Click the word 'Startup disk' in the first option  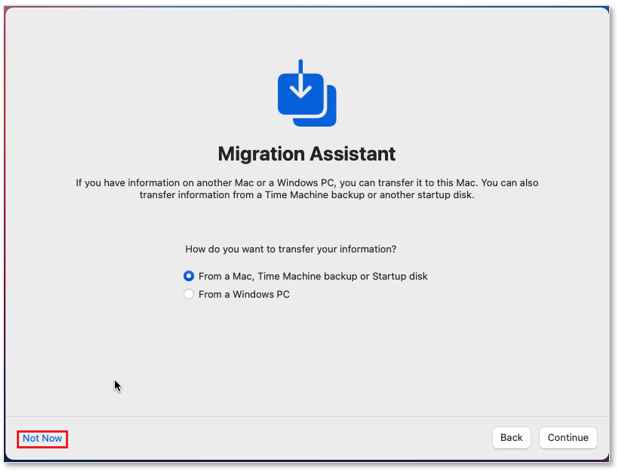(400, 276)
